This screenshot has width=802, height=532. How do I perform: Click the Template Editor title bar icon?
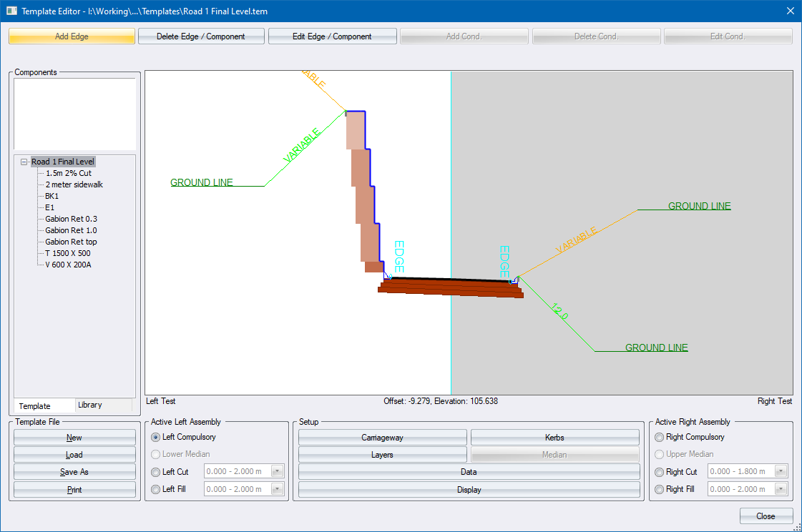tap(11, 11)
